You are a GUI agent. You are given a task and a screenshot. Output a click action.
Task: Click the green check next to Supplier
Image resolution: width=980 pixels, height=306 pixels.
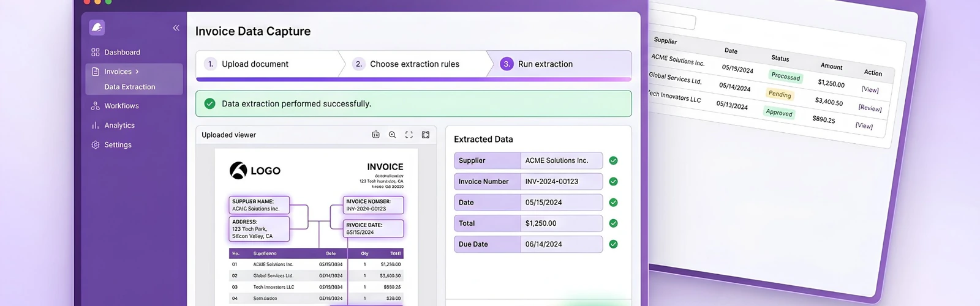click(x=613, y=160)
